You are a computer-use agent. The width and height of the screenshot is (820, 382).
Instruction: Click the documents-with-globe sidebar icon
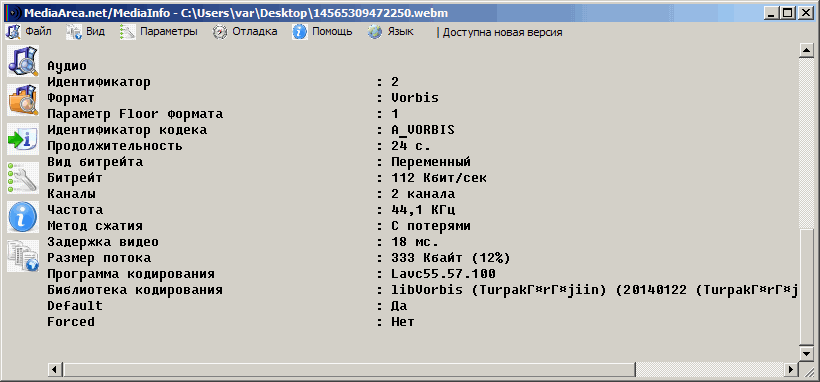click(x=22, y=256)
